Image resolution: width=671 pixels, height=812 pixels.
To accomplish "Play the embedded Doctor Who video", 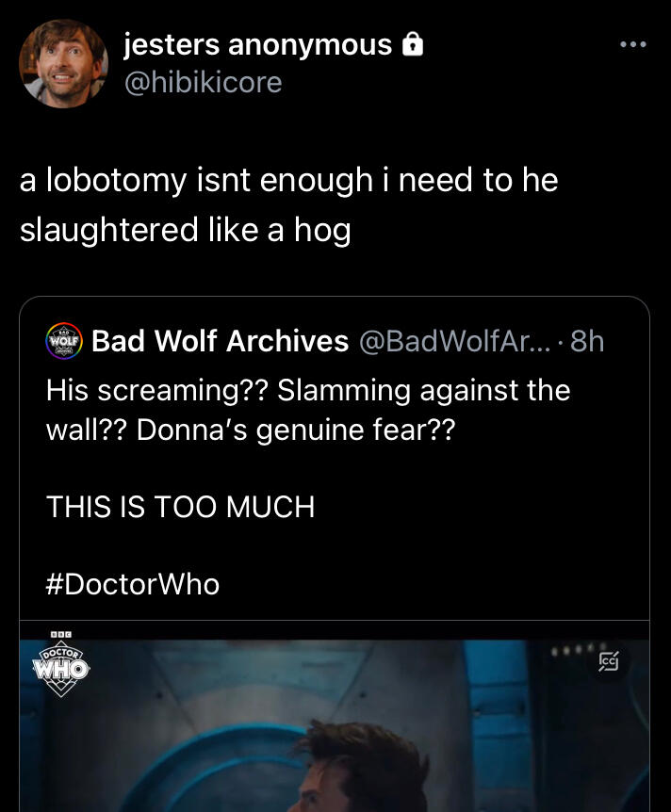I will pyautogui.click(x=335, y=725).
